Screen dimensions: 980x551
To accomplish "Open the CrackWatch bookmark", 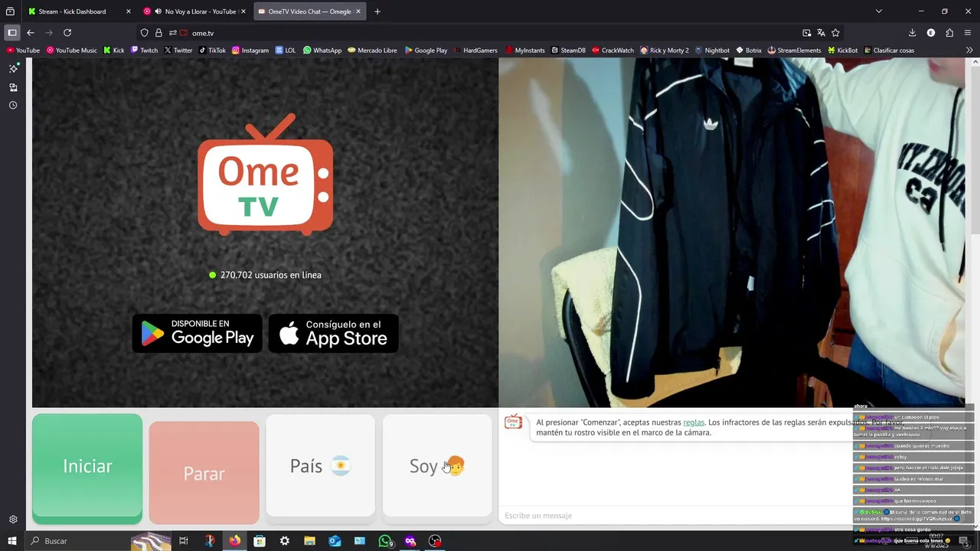I will pyautogui.click(x=612, y=51).
